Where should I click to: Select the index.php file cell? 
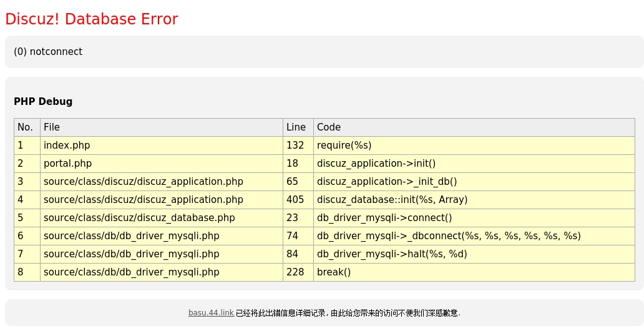pyautogui.click(x=67, y=146)
